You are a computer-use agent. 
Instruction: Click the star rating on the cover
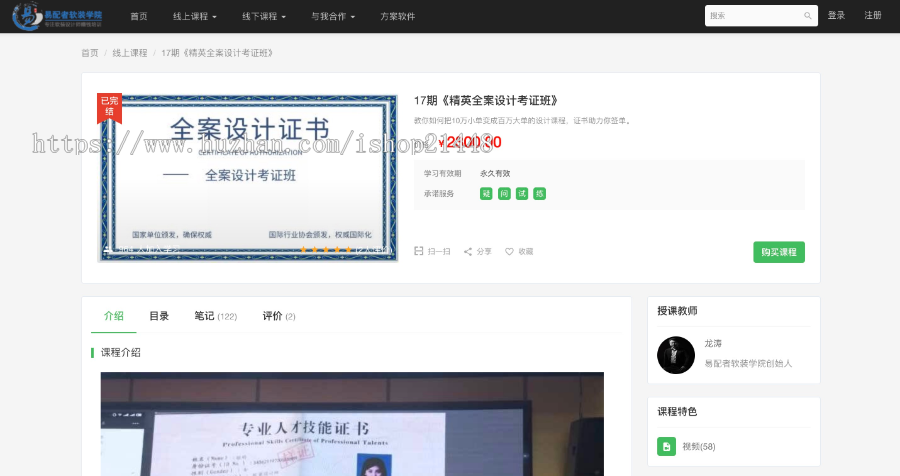point(325,249)
